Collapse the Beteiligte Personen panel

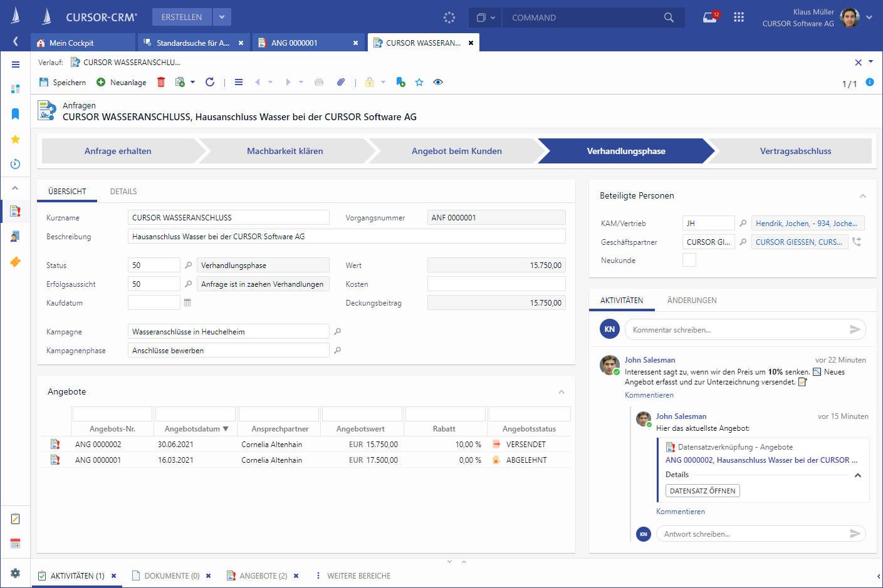tap(863, 196)
